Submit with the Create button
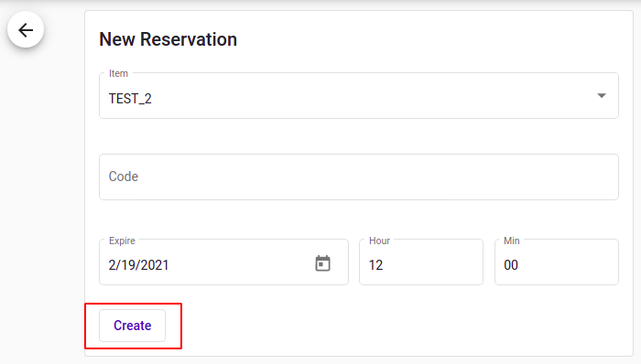Image resolution: width=641 pixels, height=364 pixels. pyautogui.click(x=133, y=326)
